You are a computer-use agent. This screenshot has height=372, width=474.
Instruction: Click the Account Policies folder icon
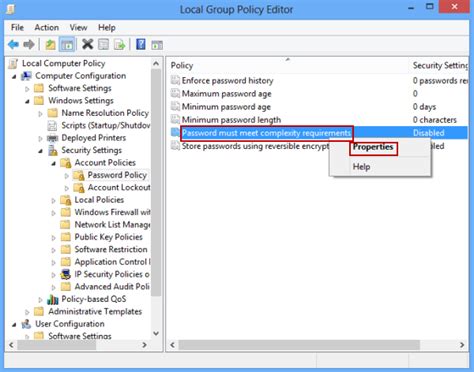66,163
